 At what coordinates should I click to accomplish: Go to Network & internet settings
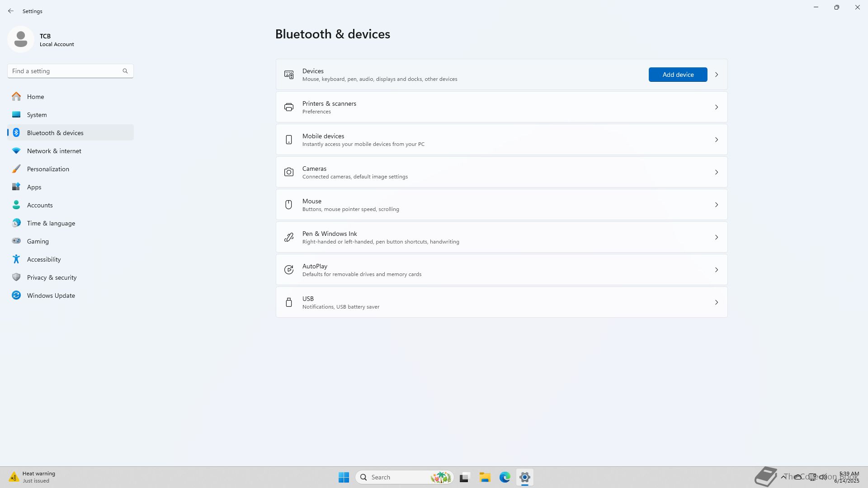[54, 151]
